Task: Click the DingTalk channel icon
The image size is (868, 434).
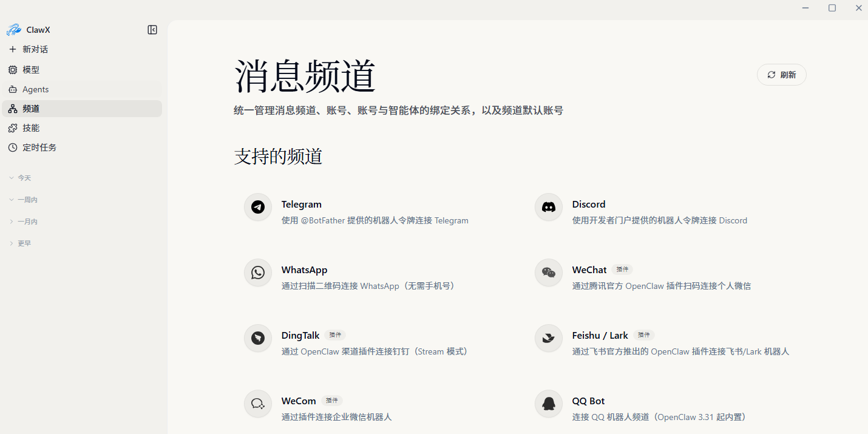Action: click(x=258, y=338)
